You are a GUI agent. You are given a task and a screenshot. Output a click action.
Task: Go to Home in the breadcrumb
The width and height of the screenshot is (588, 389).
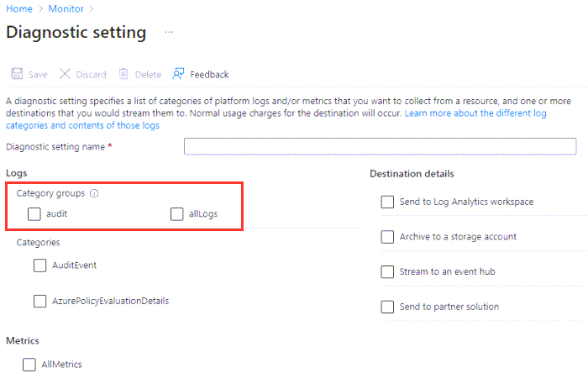pyautogui.click(x=19, y=8)
